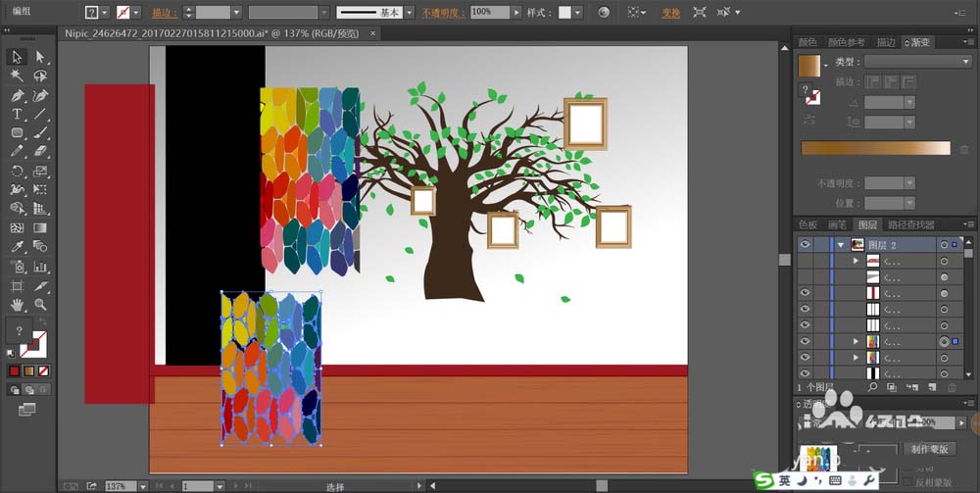Viewport: 980px width, 493px height.
Task: Select the Lasso tool
Action: tap(40, 76)
